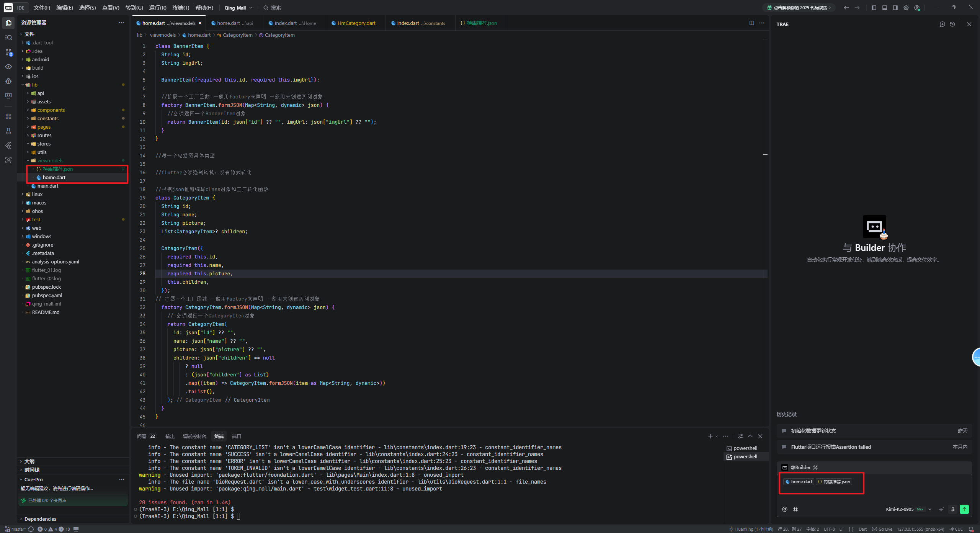Open chat history clock icon
The height and width of the screenshot is (533, 980).
pos(952,24)
